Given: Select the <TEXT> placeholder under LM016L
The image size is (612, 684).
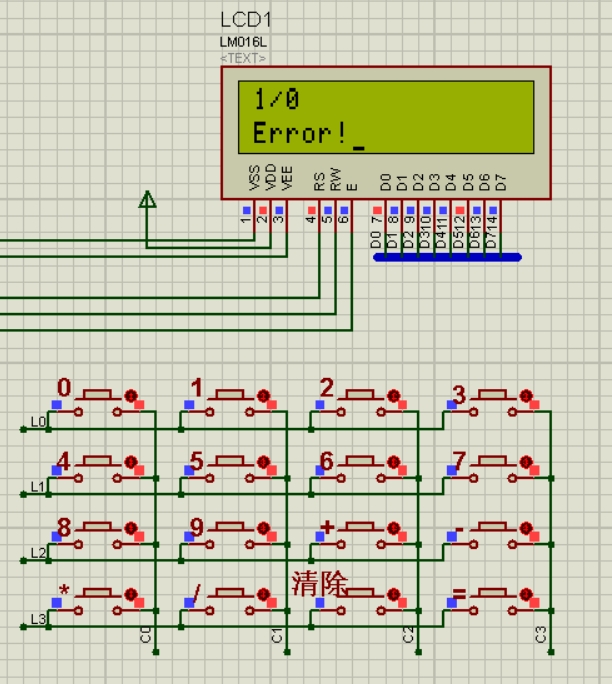Looking at the screenshot, I should point(243,58).
